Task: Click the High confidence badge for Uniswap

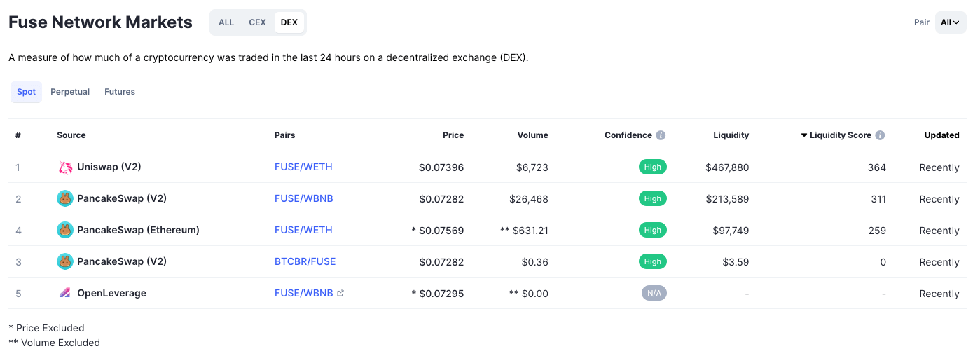Action: (x=652, y=167)
